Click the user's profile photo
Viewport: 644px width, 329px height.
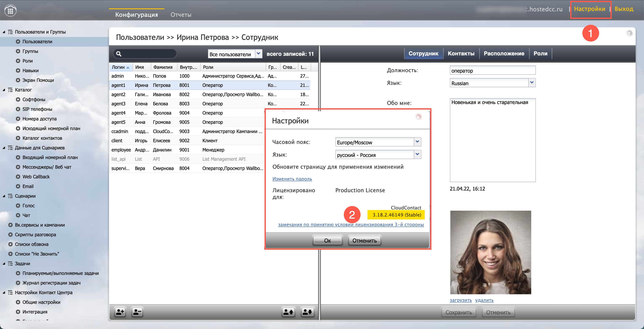pos(491,252)
